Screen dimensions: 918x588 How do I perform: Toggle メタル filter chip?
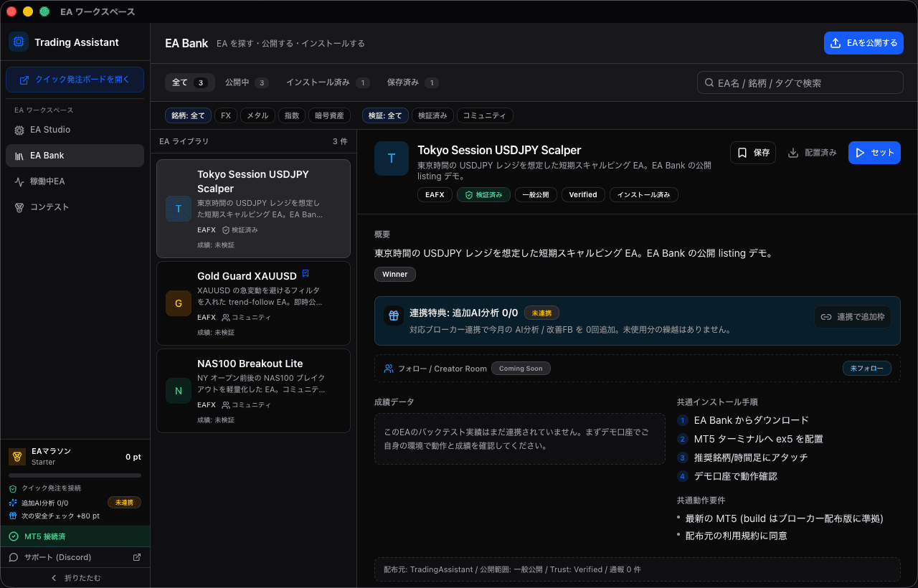click(257, 115)
